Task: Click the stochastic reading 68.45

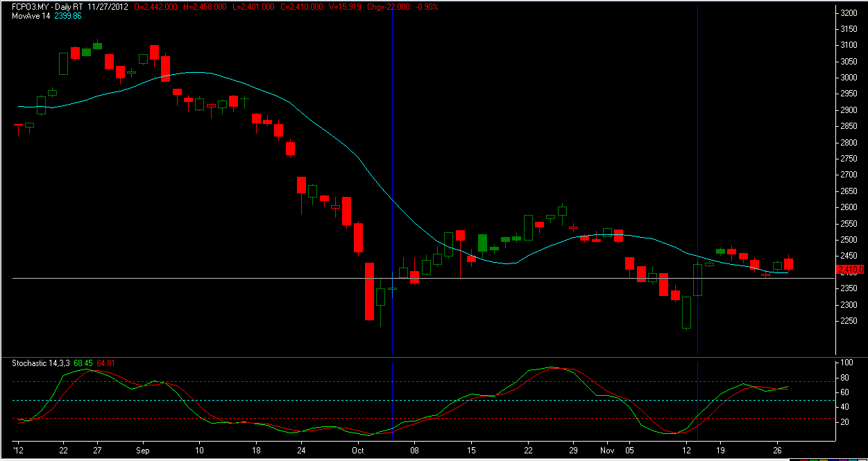Action: [83, 361]
